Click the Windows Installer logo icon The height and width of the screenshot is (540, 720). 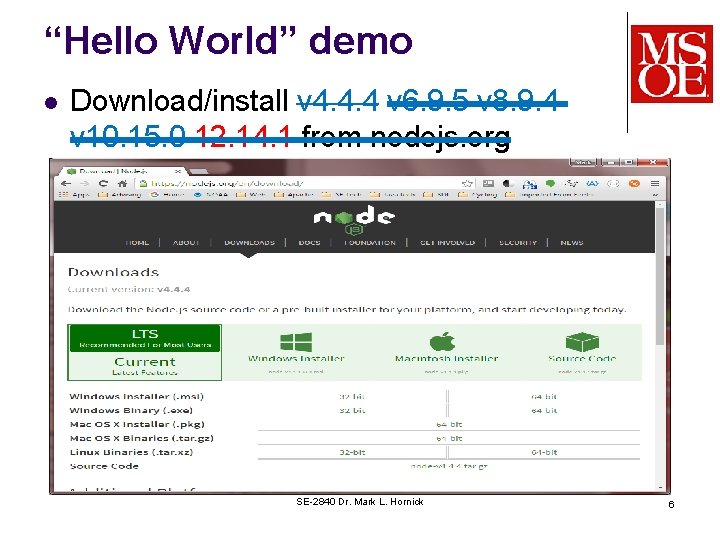click(x=296, y=342)
